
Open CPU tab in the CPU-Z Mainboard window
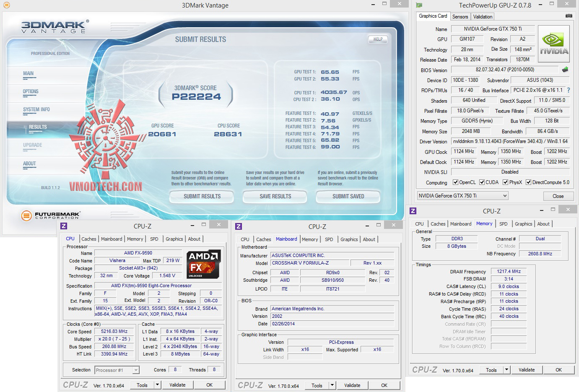[x=245, y=239]
